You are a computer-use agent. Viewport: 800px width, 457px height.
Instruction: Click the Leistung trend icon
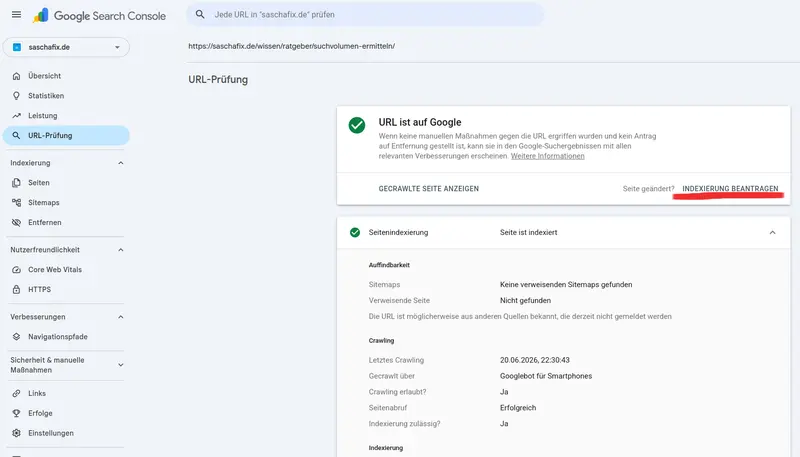[x=16, y=116]
